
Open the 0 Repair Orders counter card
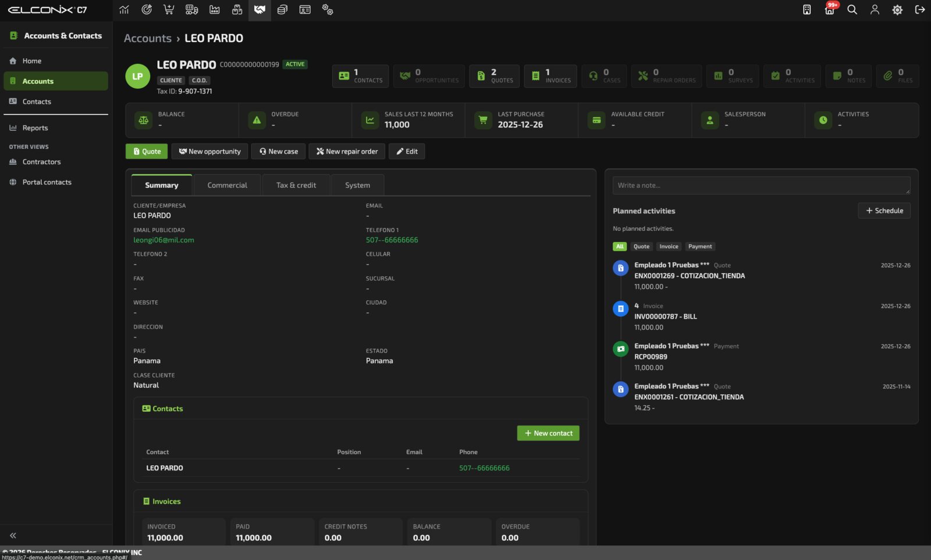[x=666, y=76]
